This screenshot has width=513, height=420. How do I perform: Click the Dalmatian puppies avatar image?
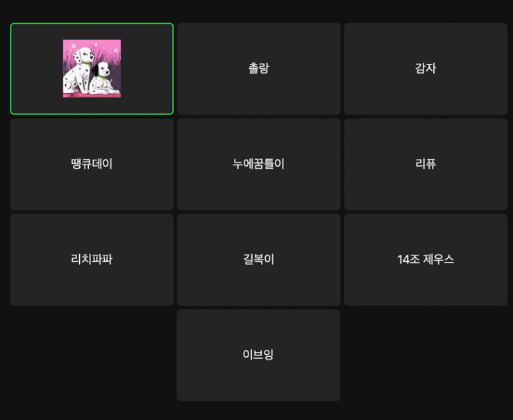coord(92,68)
